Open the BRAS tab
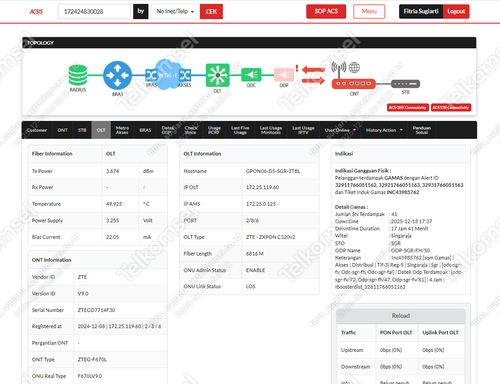Image resolution: width=500 pixels, height=384 pixels. pyautogui.click(x=145, y=130)
